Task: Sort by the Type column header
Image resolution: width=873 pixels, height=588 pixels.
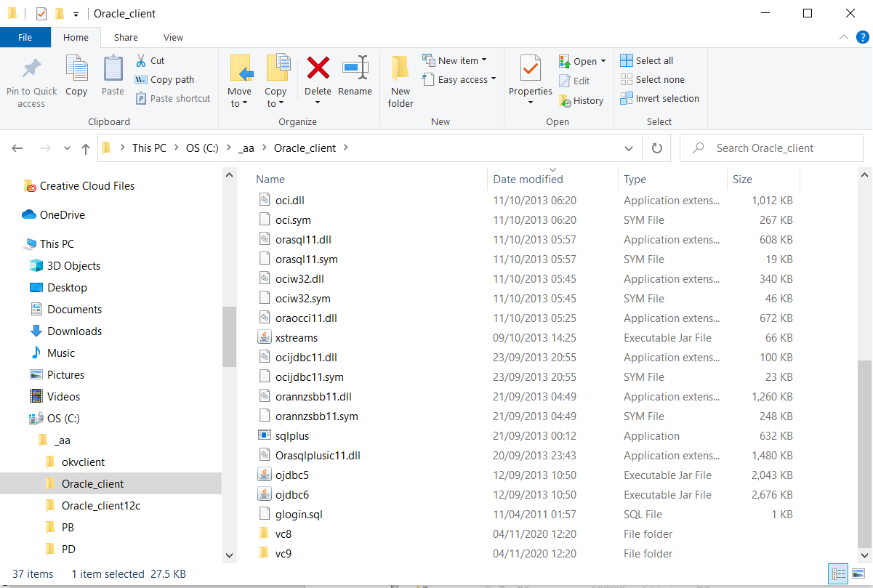Action: click(635, 180)
